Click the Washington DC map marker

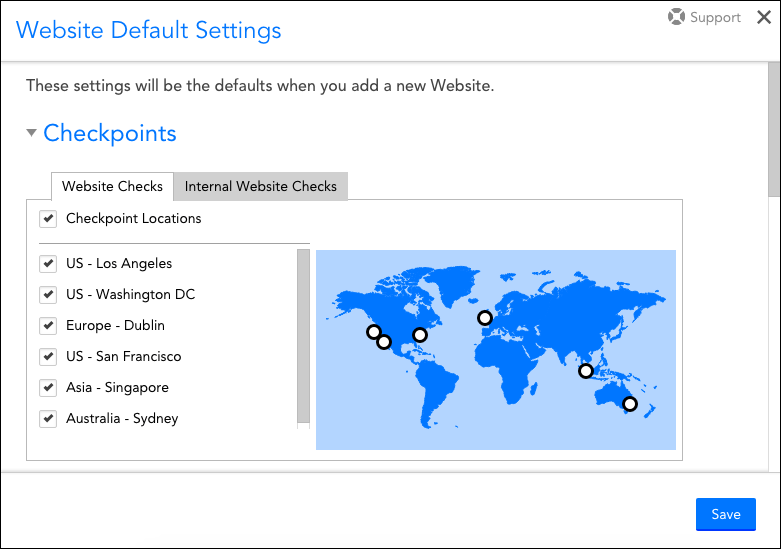tap(420, 334)
